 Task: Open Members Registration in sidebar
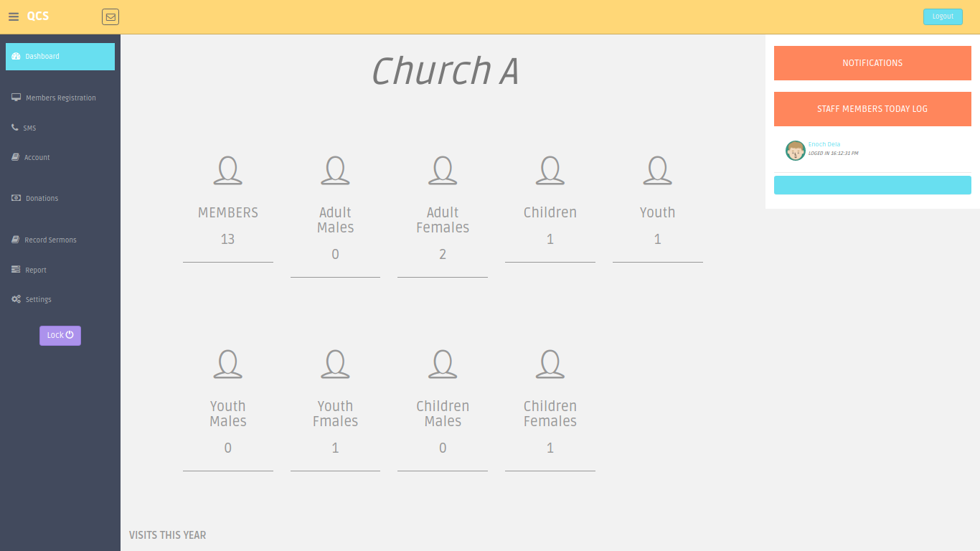(60, 98)
